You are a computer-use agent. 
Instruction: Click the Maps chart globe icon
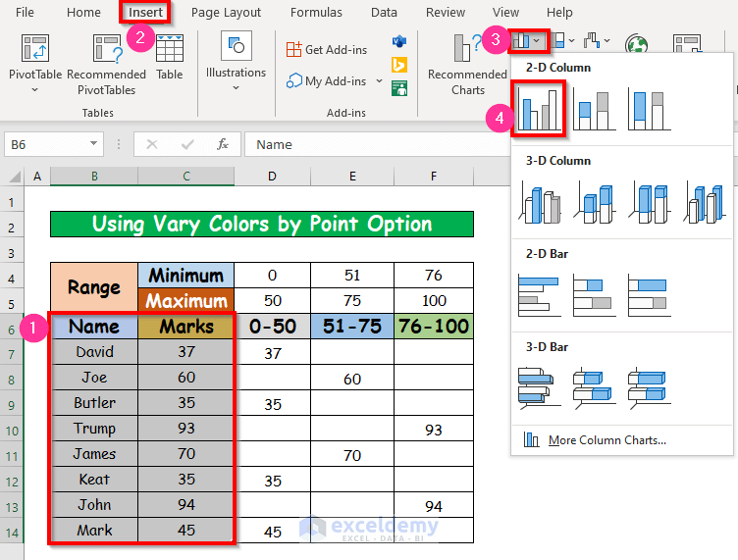[636, 45]
